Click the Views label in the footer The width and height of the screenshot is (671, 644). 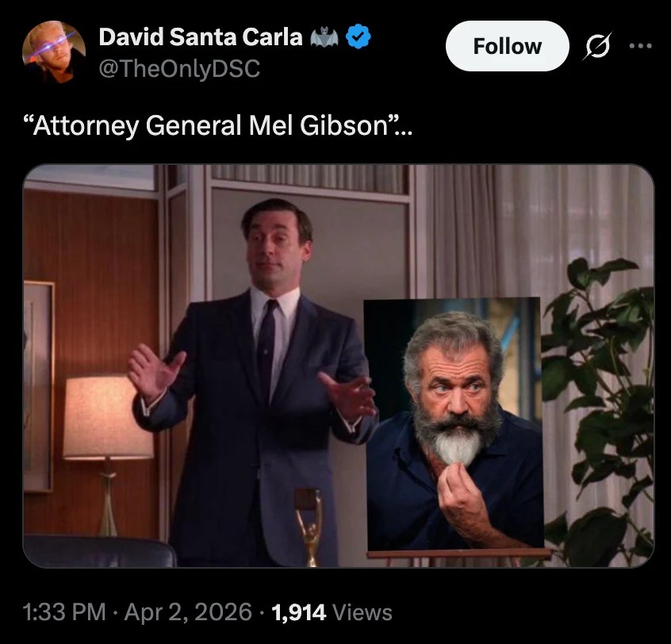(362, 612)
